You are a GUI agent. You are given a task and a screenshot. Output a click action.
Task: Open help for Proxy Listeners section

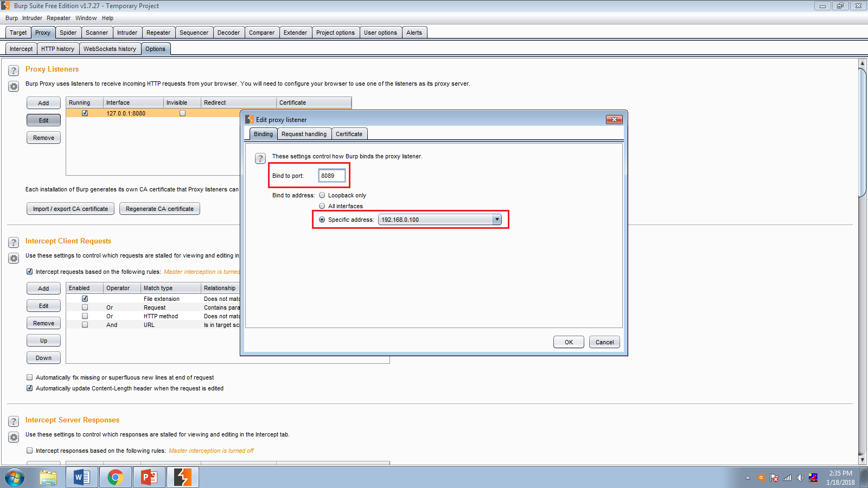(14, 70)
